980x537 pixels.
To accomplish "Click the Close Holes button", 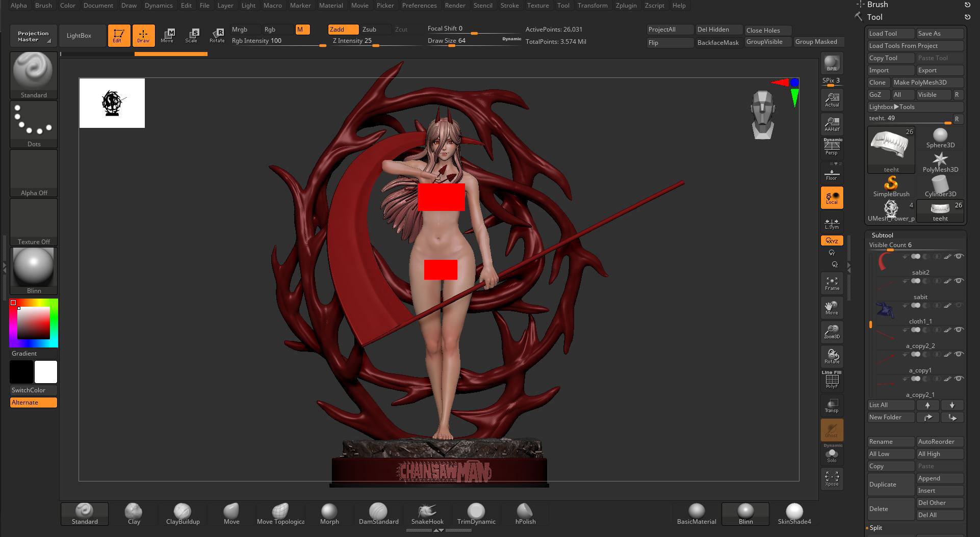I will [768, 30].
